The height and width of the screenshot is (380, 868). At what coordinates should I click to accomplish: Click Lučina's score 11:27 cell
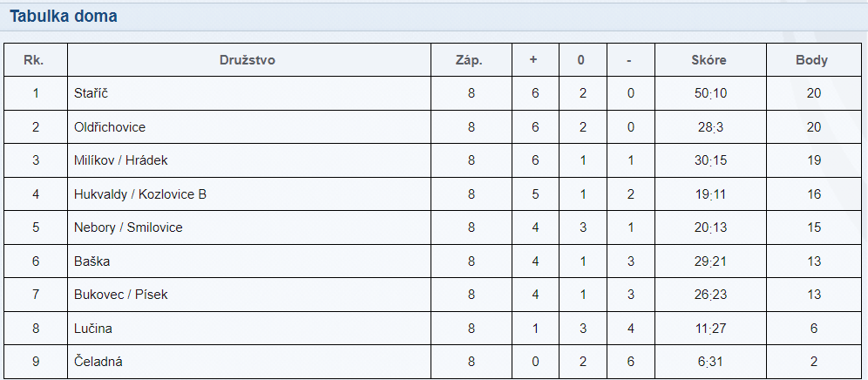[710, 328]
